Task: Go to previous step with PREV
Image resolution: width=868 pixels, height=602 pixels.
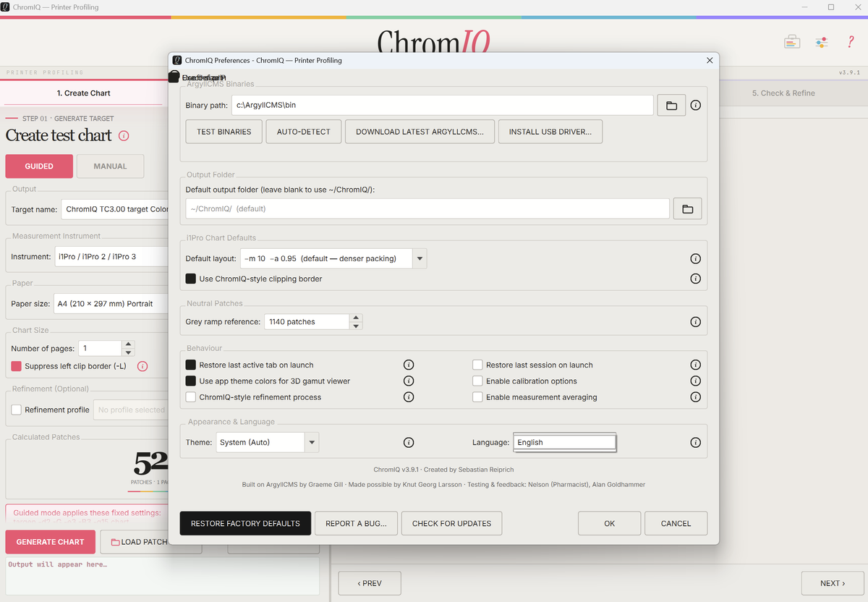Action: 370,583
